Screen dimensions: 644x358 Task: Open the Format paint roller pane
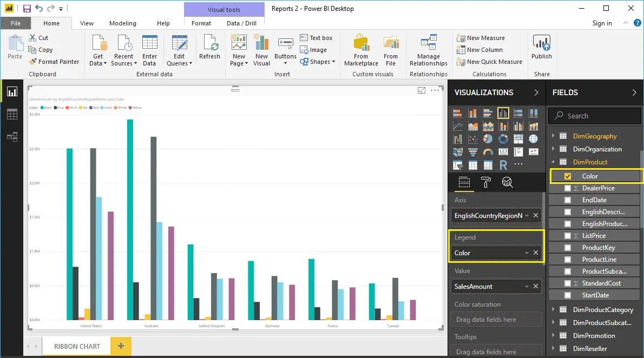[485, 182]
